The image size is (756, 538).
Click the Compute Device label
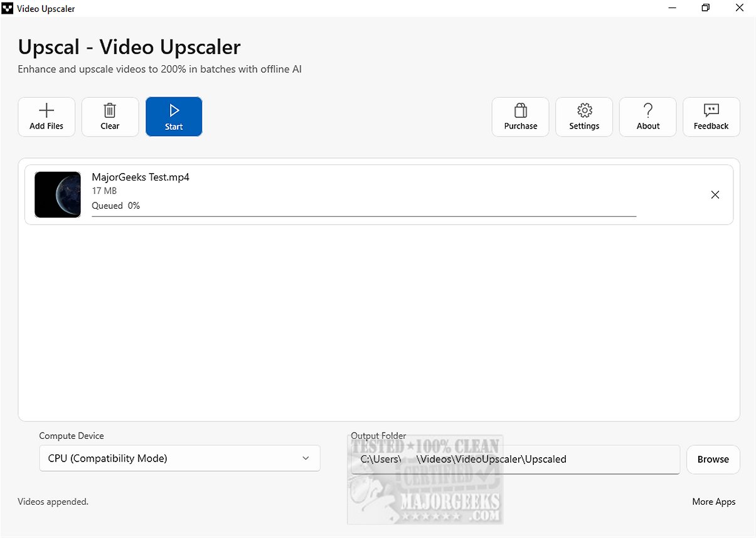[72, 436]
